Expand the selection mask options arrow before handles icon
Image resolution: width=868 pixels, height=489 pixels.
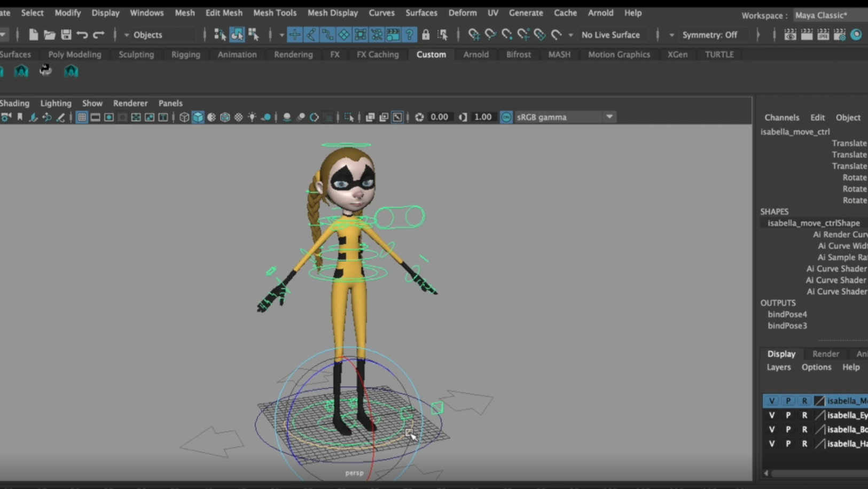281,35
